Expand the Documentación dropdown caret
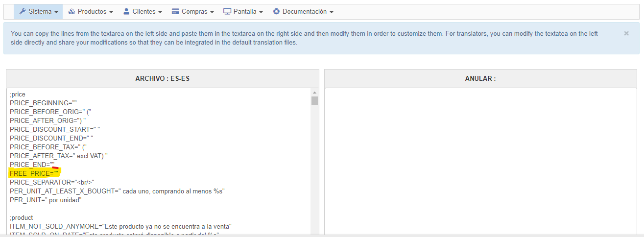 [332, 12]
